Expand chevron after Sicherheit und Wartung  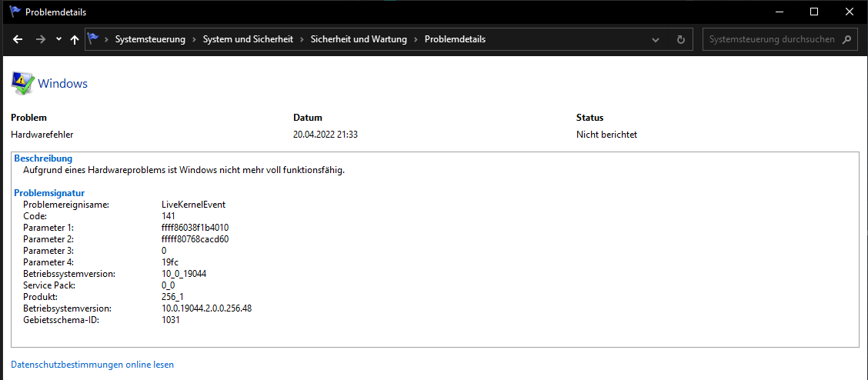coord(416,40)
